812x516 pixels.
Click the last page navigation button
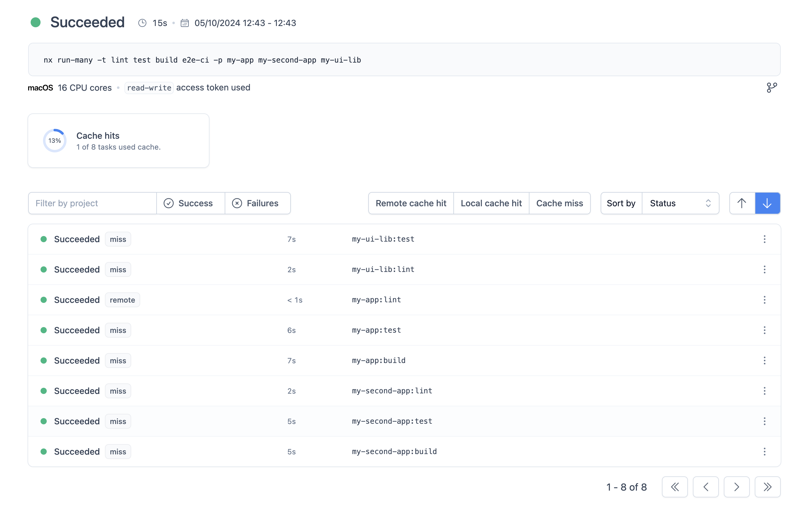(x=768, y=487)
